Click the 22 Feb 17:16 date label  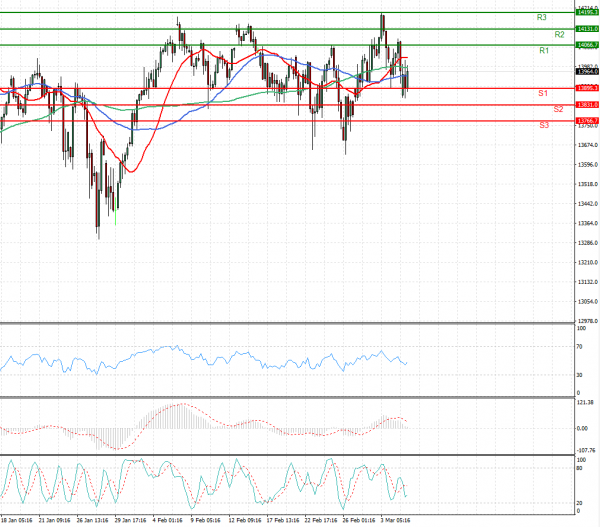pyautogui.click(x=321, y=520)
